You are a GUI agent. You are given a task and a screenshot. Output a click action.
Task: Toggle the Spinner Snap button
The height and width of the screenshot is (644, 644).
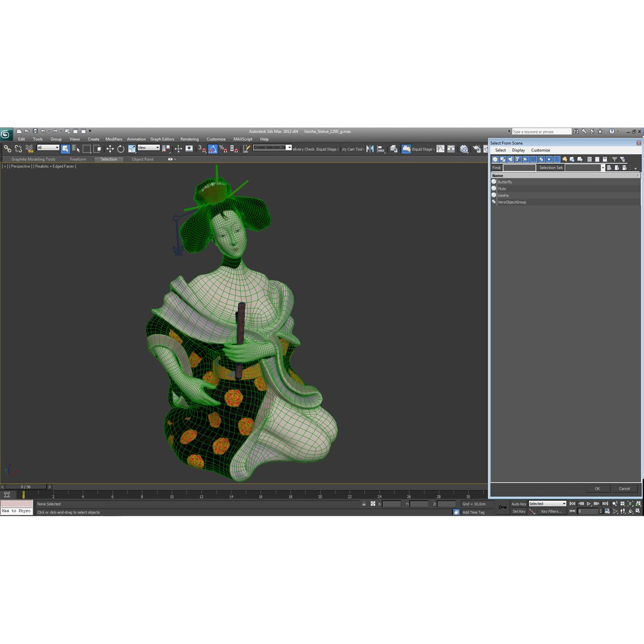point(234,148)
